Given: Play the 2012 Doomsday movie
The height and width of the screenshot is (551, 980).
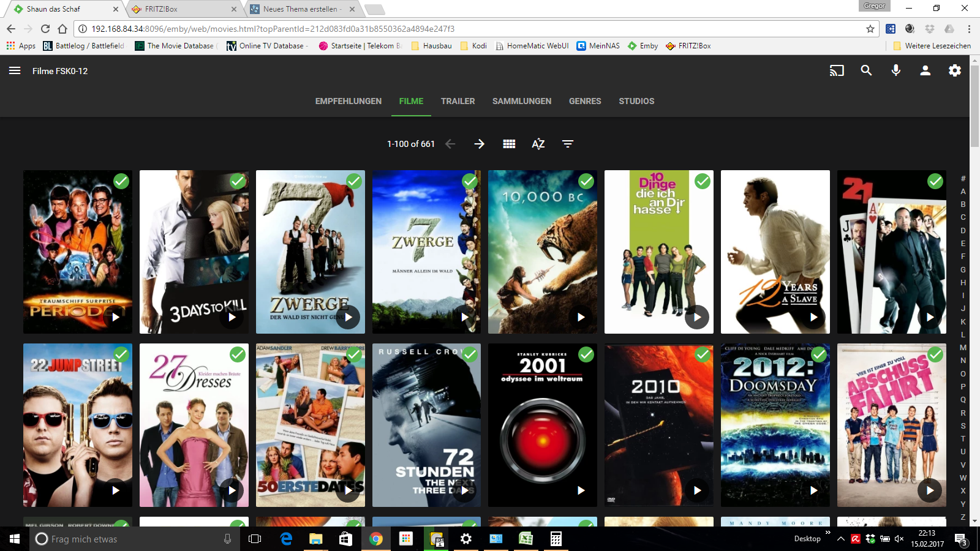Looking at the screenshot, I should pyautogui.click(x=813, y=490).
